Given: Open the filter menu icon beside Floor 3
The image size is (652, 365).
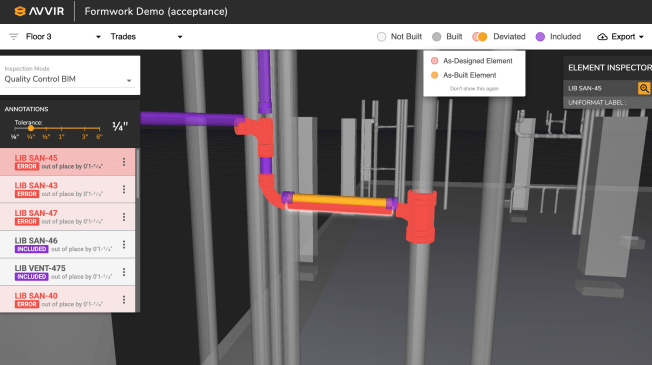Looking at the screenshot, I should tap(14, 37).
